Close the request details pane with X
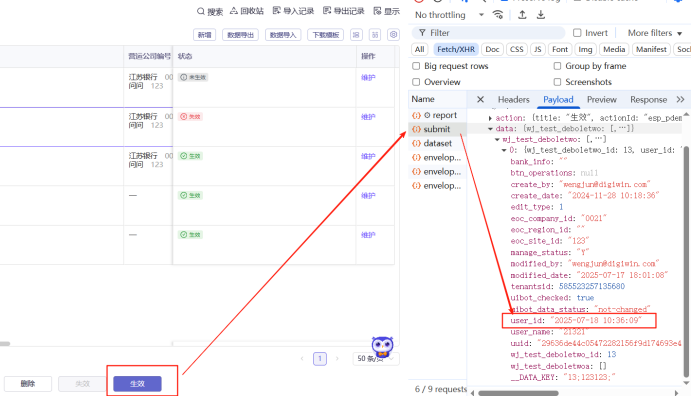Screen dimensions: 691x397 click(x=480, y=100)
